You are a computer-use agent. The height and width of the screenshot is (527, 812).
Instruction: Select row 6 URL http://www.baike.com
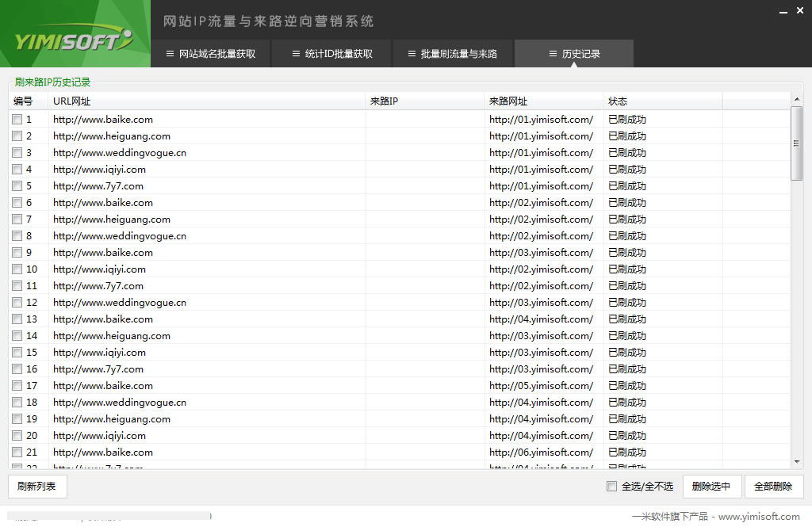point(103,202)
